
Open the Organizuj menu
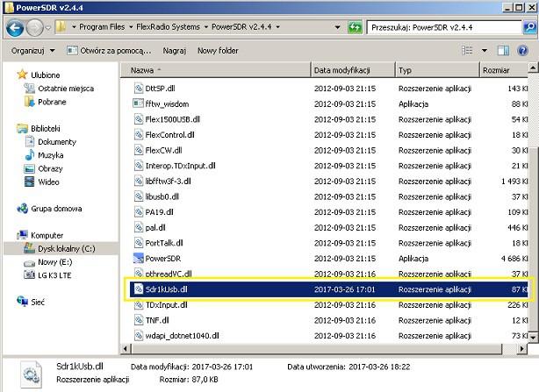tap(33, 51)
